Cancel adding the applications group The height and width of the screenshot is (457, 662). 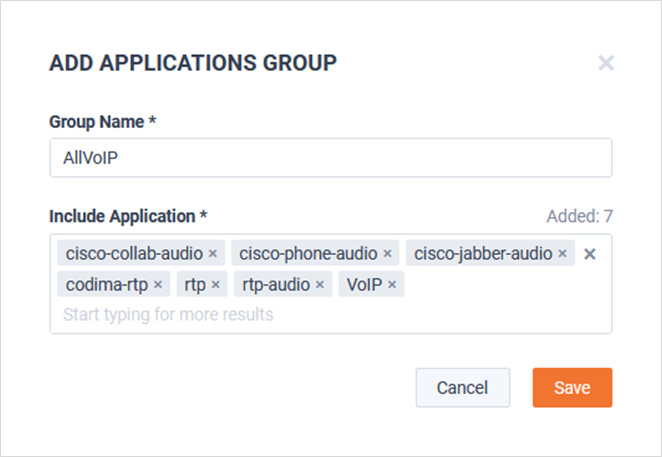463,387
